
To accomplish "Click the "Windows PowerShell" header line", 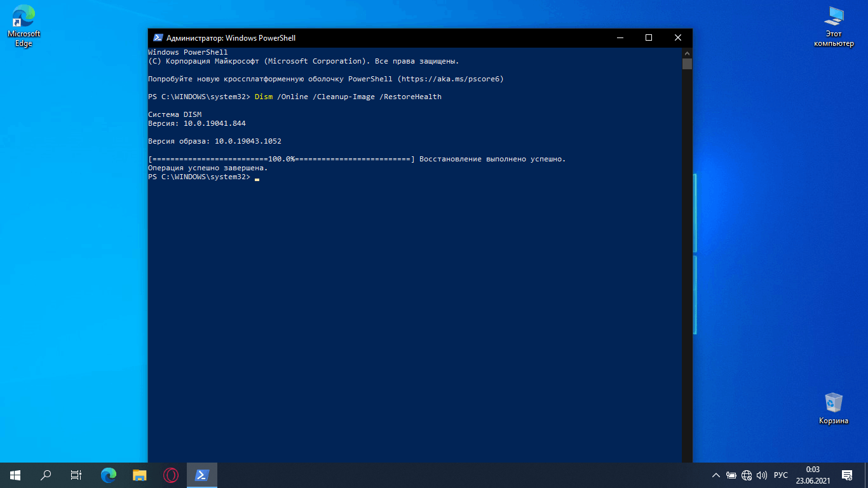I will [188, 53].
